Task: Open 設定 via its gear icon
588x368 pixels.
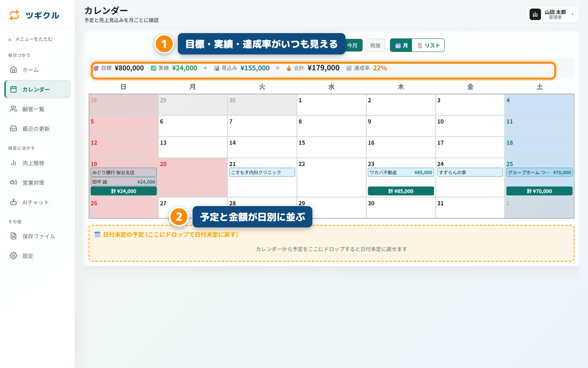Action: coord(14,256)
